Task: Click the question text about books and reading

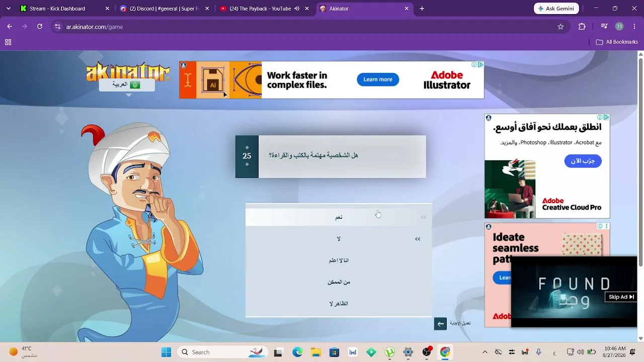Action: pyautogui.click(x=313, y=155)
